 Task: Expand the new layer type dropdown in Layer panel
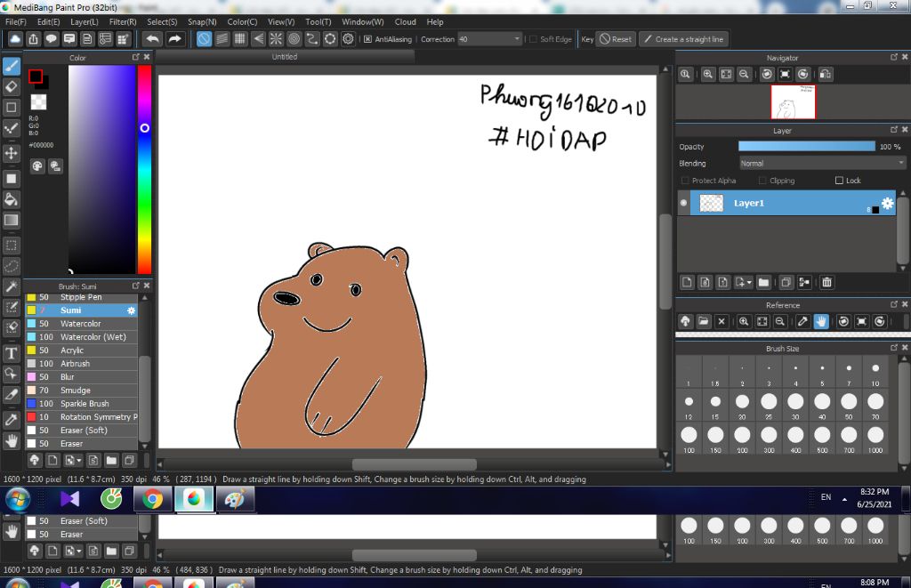[x=749, y=282]
